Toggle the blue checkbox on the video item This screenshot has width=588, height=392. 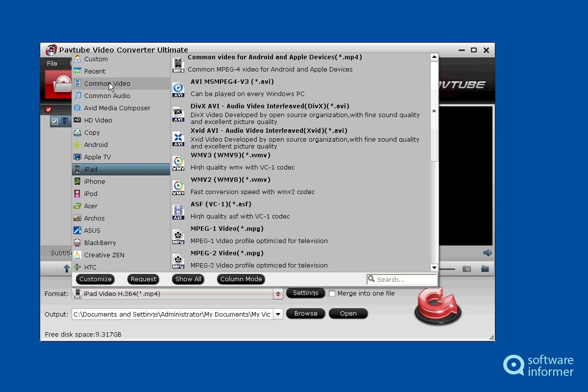[55, 122]
